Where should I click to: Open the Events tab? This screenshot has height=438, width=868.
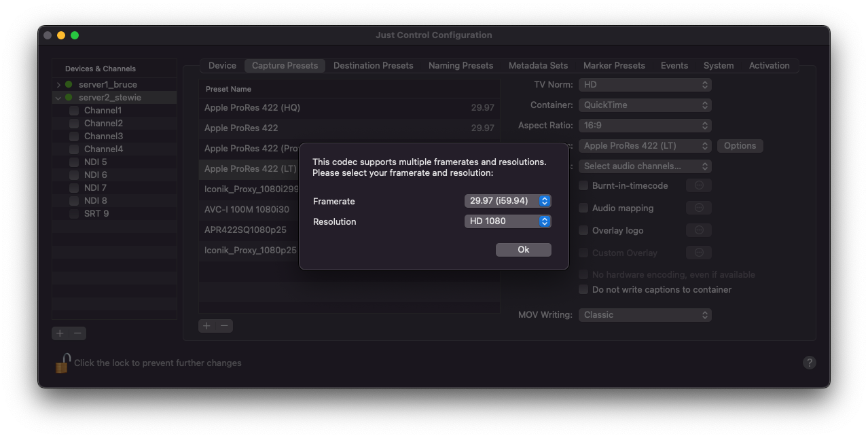pyautogui.click(x=674, y=66)
